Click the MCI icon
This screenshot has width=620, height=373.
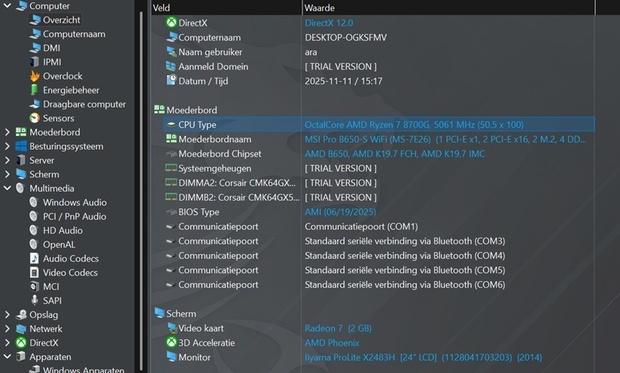(34, 286)
